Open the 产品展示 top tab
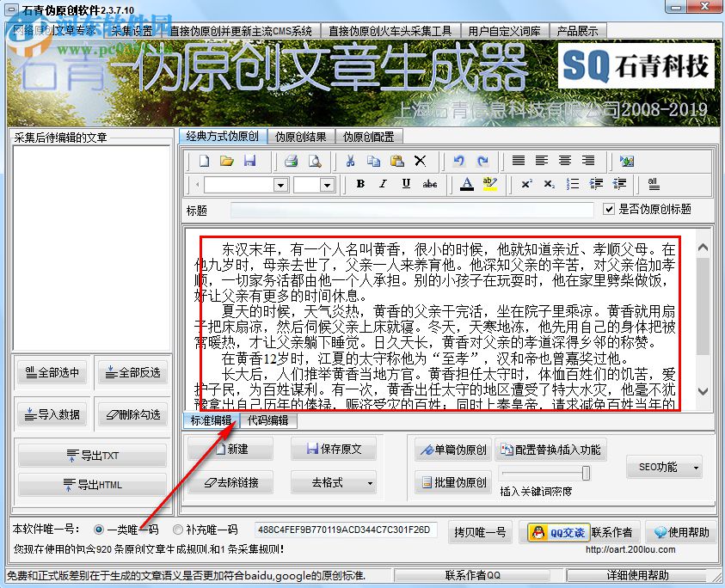The width and height of the screenshot is (725, 588). tap(577, 31)
